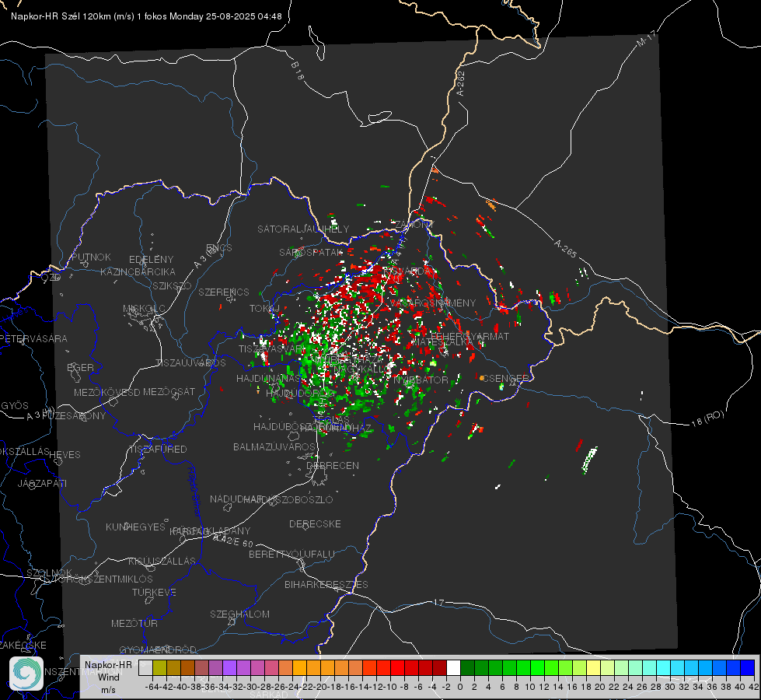Select the deep blue swatch above 42

point(748,667)
